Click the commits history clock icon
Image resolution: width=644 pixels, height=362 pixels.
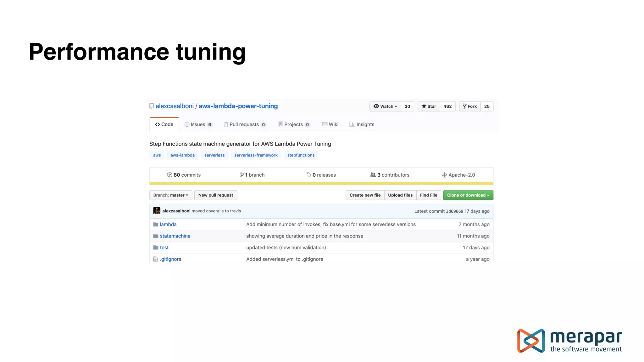tap(170, 175)
